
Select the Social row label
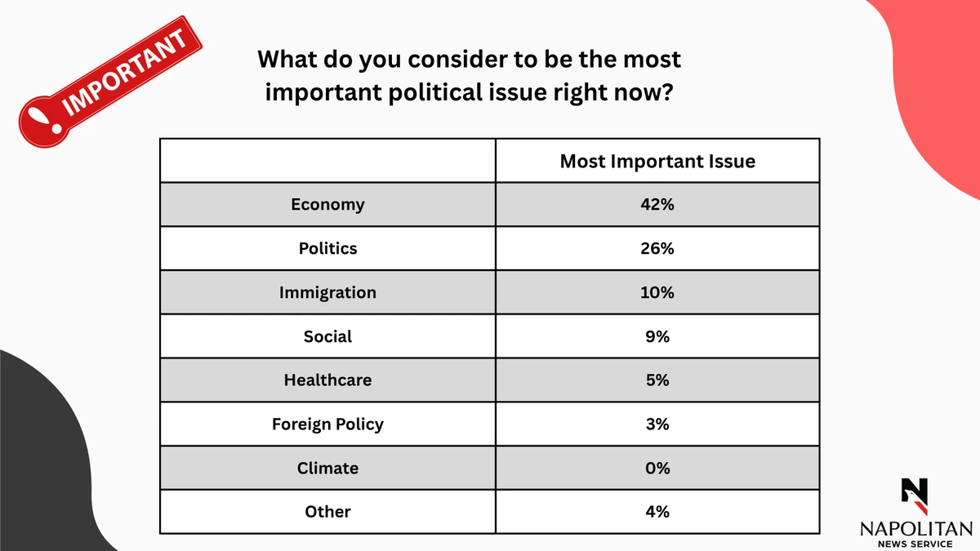pyautogui.click(x=327, y=335)
